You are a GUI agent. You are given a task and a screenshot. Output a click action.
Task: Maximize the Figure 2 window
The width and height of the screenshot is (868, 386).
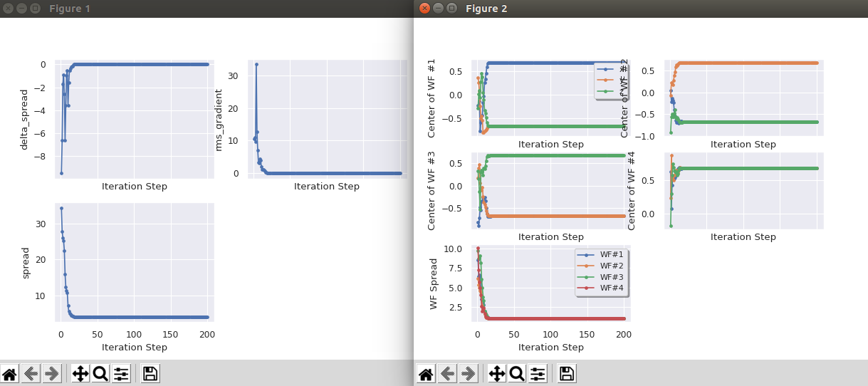coord(451,9)
